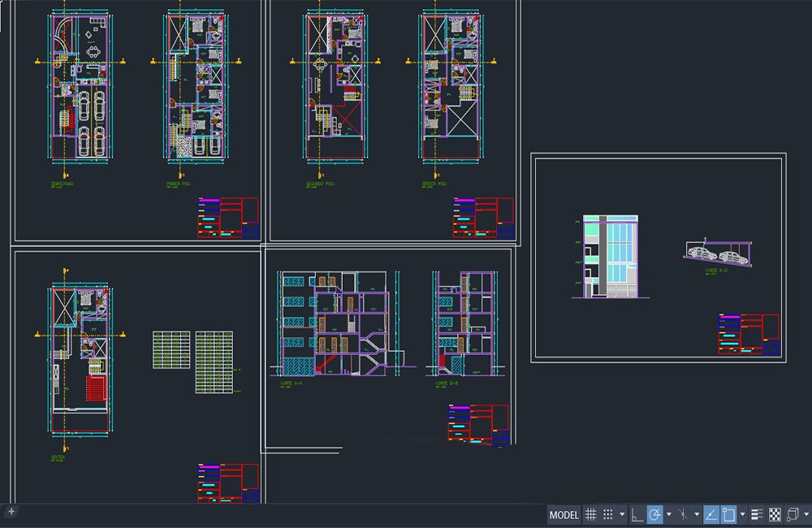Image resolution: width=812 pixels, height=528 pixels.
Task: Select title block of the sections sheet
Action: click(479, 424)
